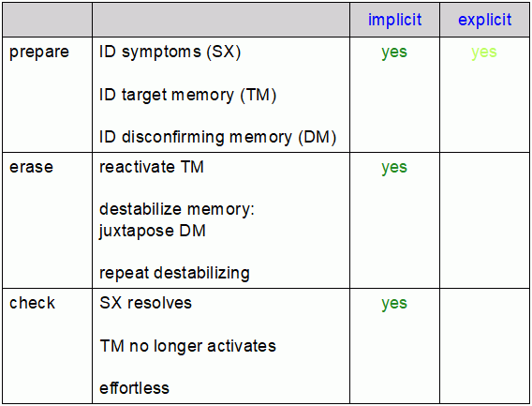This screenshot has height=406, width=532.
Task: Click the 'effortless' text
Action: pyautogui.click(x=134, y=388)
